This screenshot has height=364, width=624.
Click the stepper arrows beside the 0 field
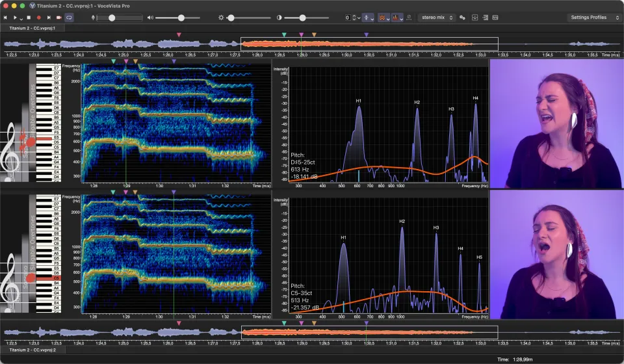point(354,18)
